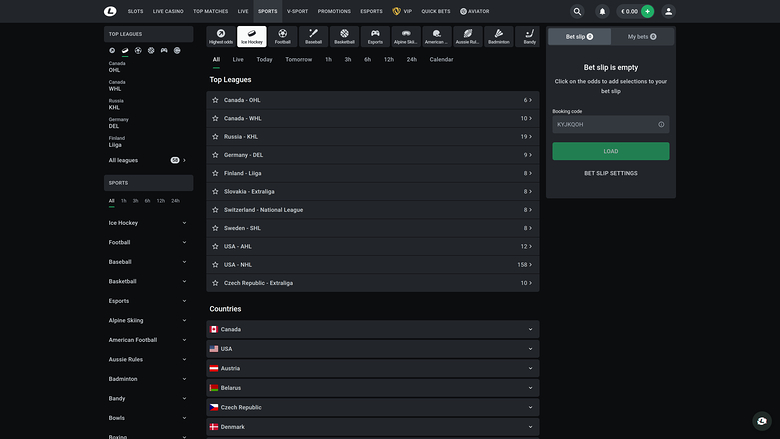Select the Basketball sport tile
780x439 pixels.
click(344, 37)
